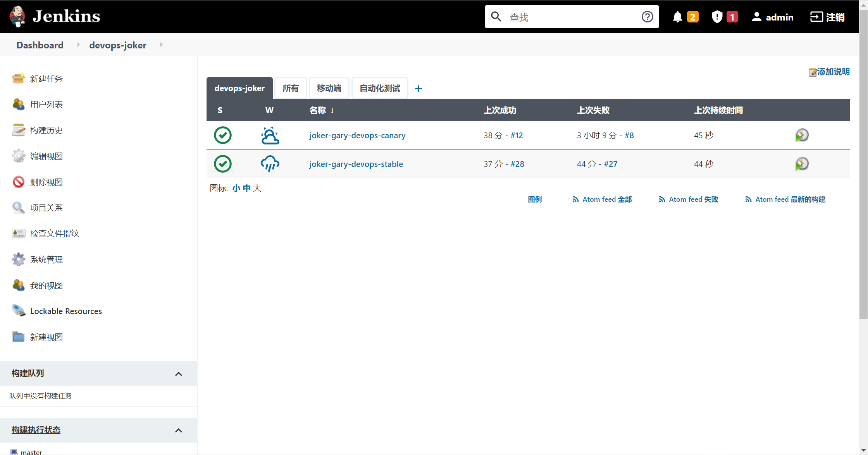This screenshot has width=868, height=455.
Task: Sort by 上次持续时间 column
Action: click(x=718, y=110)
